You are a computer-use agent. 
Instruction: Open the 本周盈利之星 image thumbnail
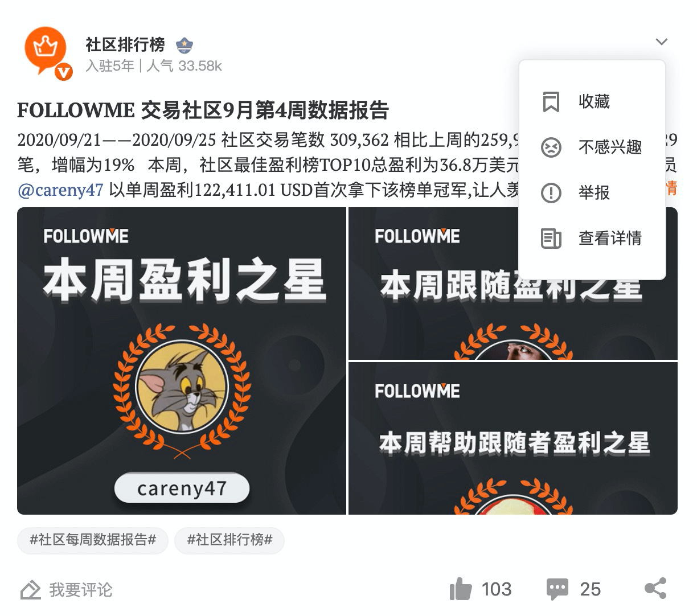tap(182, 361)
